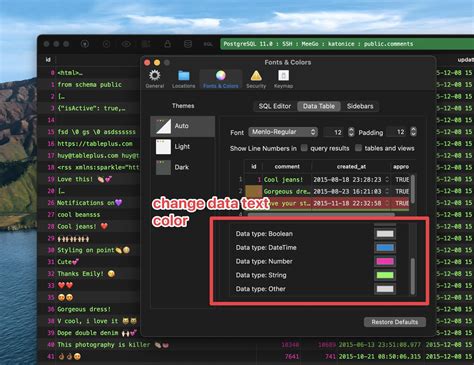This screenshot has height=365, width=474.
Task: Click the database icon in main toolbar
Action: pos(188,44)
